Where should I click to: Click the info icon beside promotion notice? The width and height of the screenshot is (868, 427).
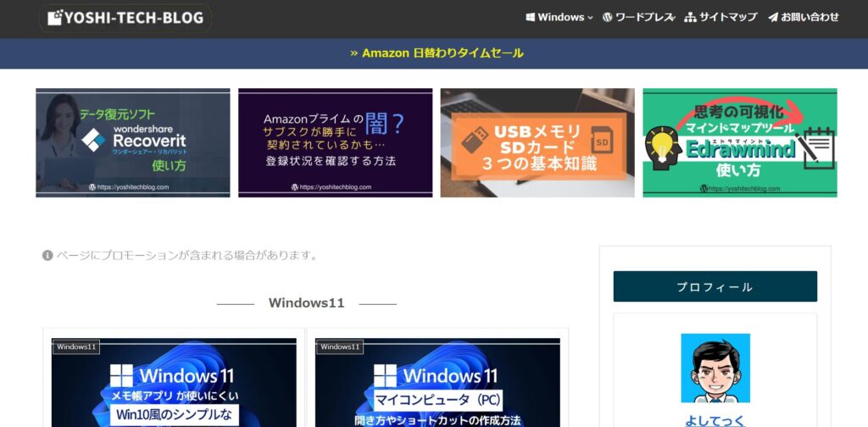pyautogui.click(x=47, y=256)
